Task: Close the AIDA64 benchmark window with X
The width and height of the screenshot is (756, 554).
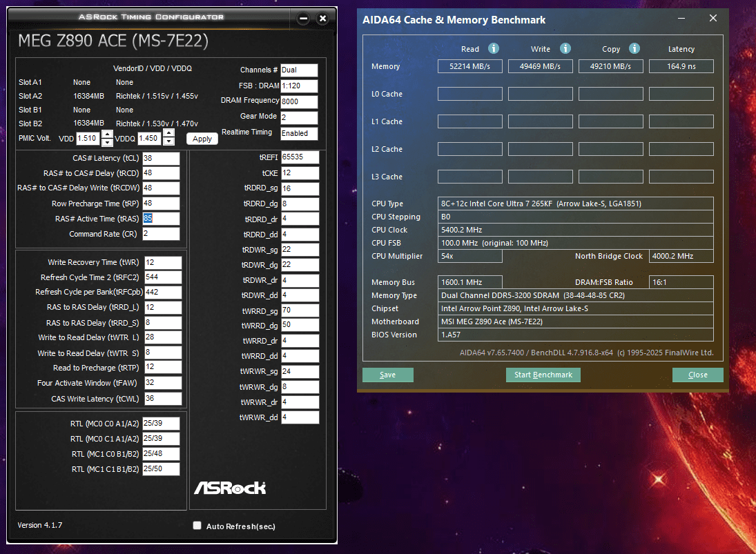Action: click(713, 19)
